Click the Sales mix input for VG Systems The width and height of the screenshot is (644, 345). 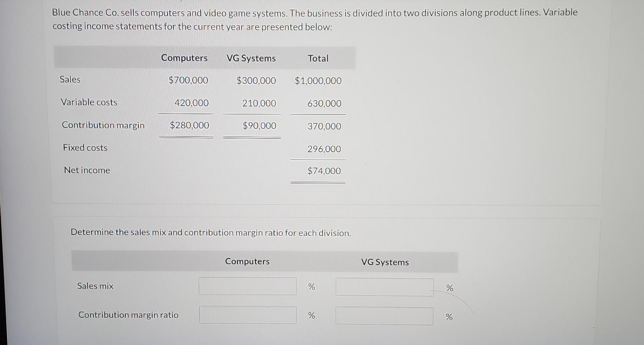384,287
